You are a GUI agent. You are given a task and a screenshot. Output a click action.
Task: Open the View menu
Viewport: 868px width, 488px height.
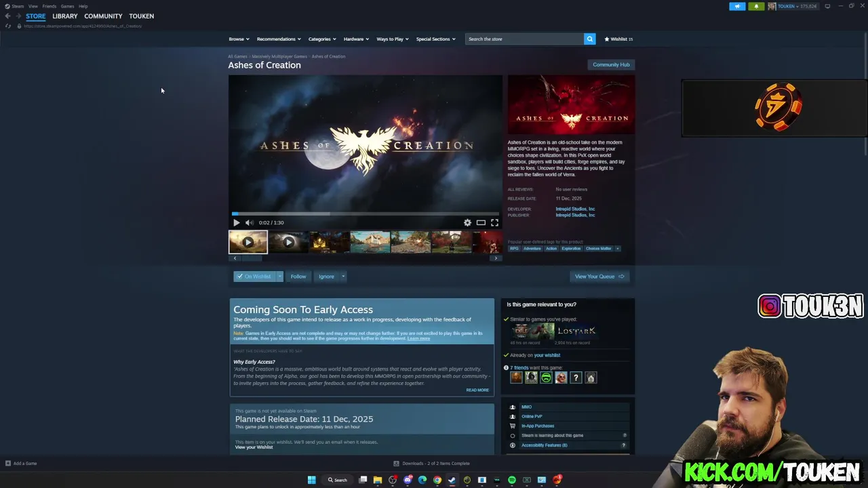pos(33,6)
